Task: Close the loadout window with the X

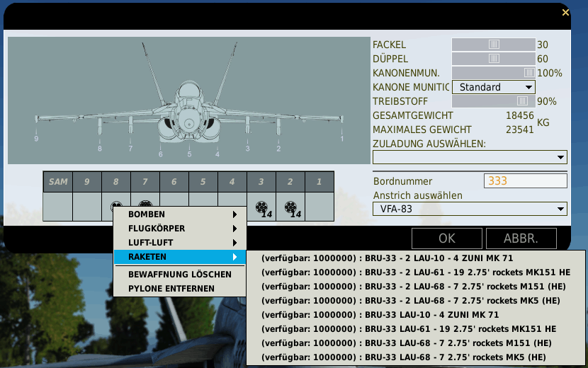Action: pos(565,12)
